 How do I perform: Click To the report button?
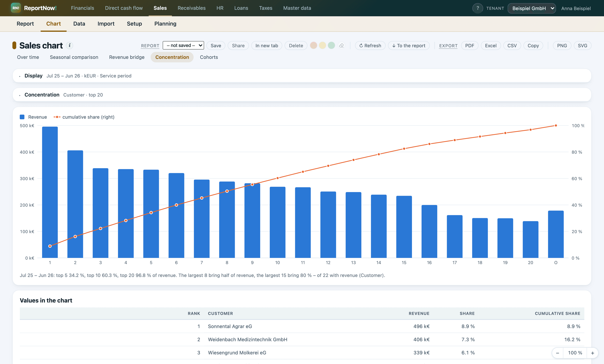[x=409, y=45]
